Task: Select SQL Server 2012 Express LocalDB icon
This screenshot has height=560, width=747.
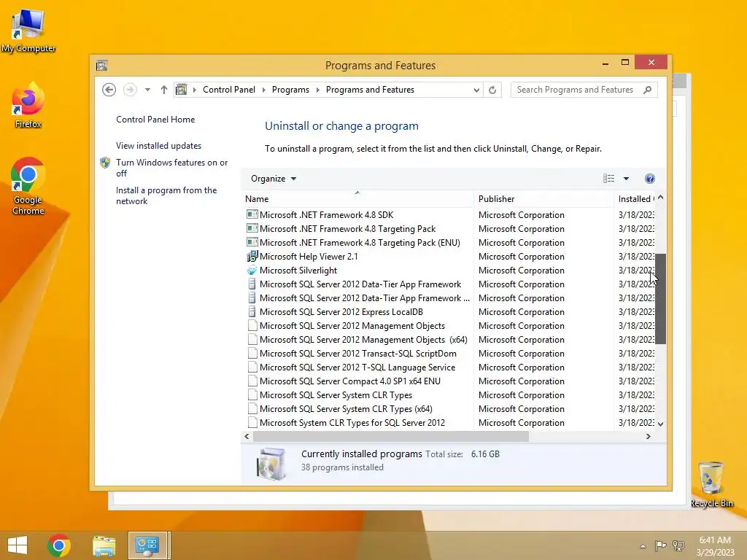Action: pyautogui.click(x=252, y=312)
